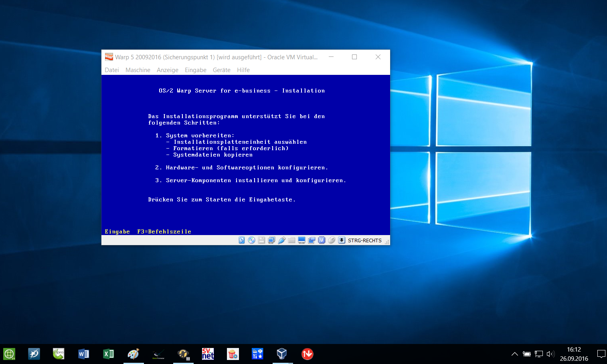Open the Geräte menu

[x=222, y=70]
